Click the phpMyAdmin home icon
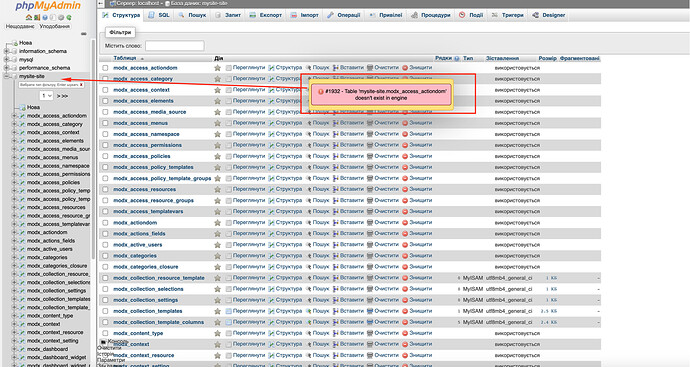The width and height of the screenshot is (690, 367). coord(29,18)
